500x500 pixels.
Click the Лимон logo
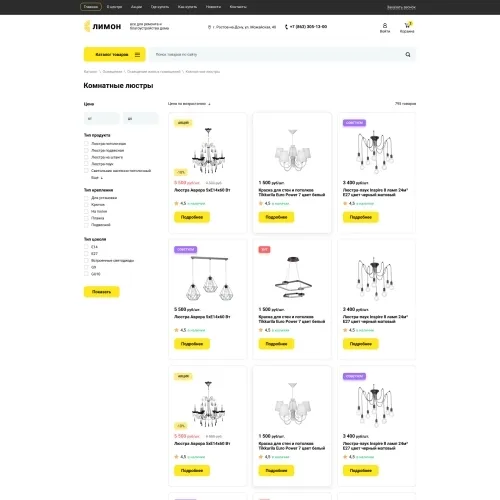[102, 26]
